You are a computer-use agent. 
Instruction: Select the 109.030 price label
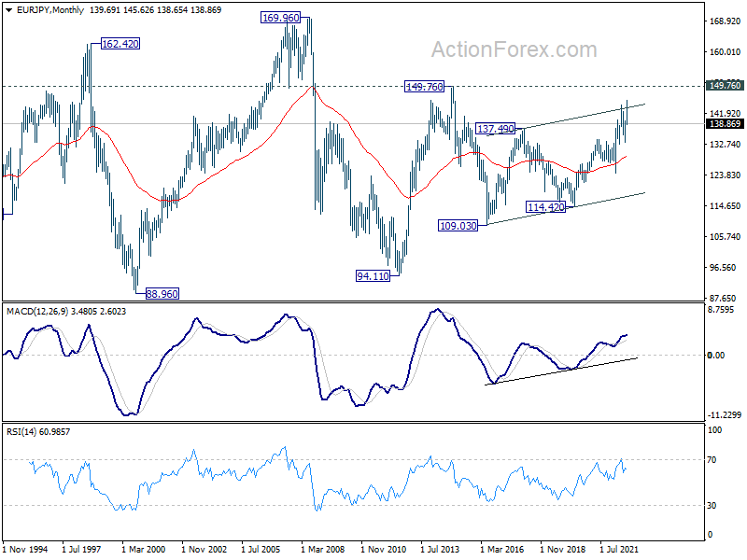(458, 226)
